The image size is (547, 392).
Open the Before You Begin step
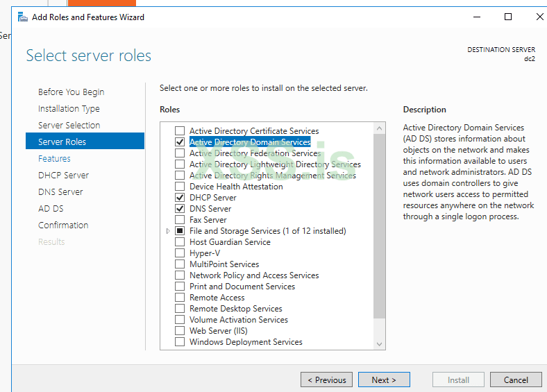pos(71,92)
